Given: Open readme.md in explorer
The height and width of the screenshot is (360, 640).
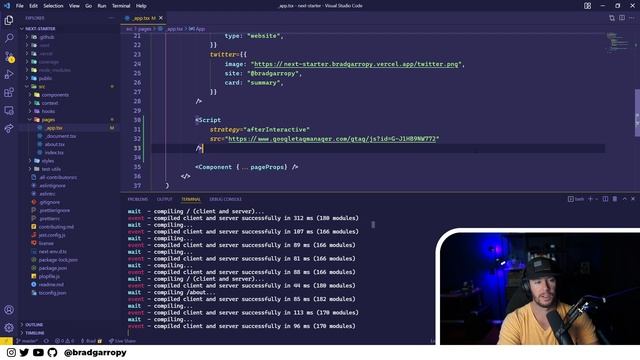Looking at the screenshot, I should point(51,284).
